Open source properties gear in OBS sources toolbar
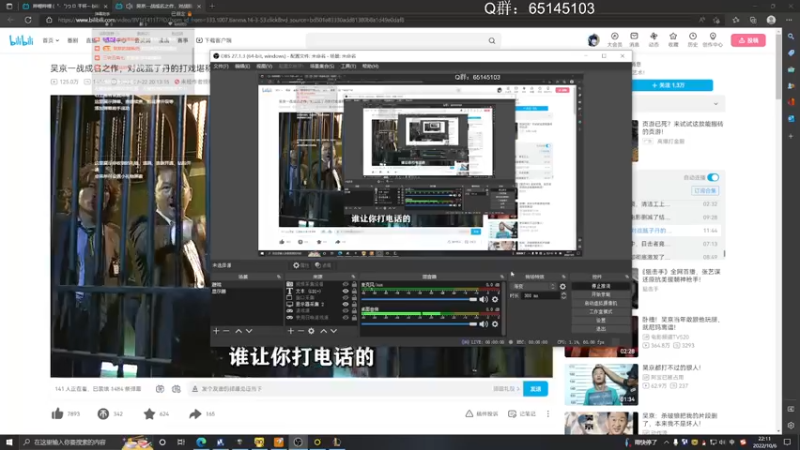This screenshot has height=450, width=800. (311, 331)
